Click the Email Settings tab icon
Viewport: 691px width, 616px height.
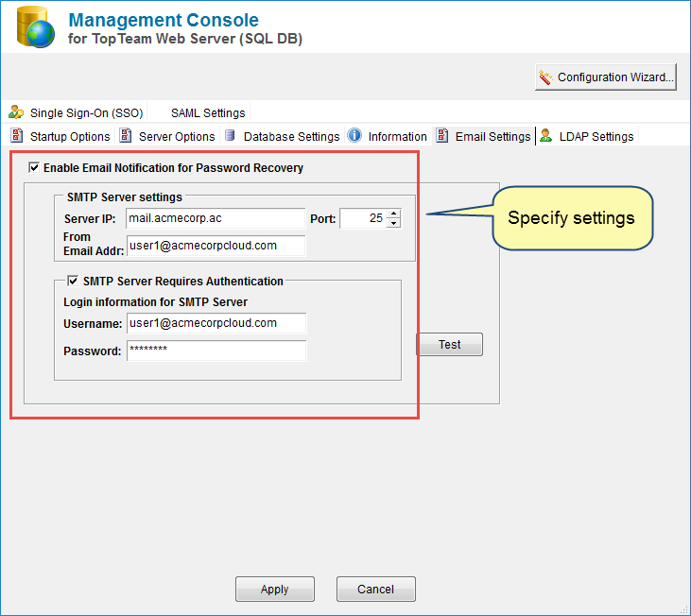(x=442, y=136)
